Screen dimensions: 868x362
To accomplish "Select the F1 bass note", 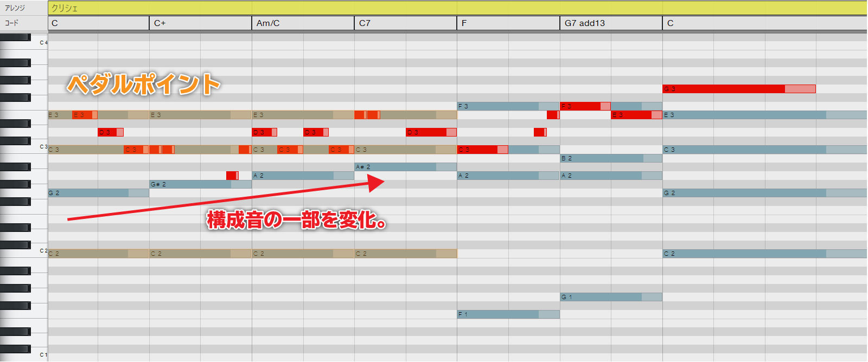I will (508, 314).
